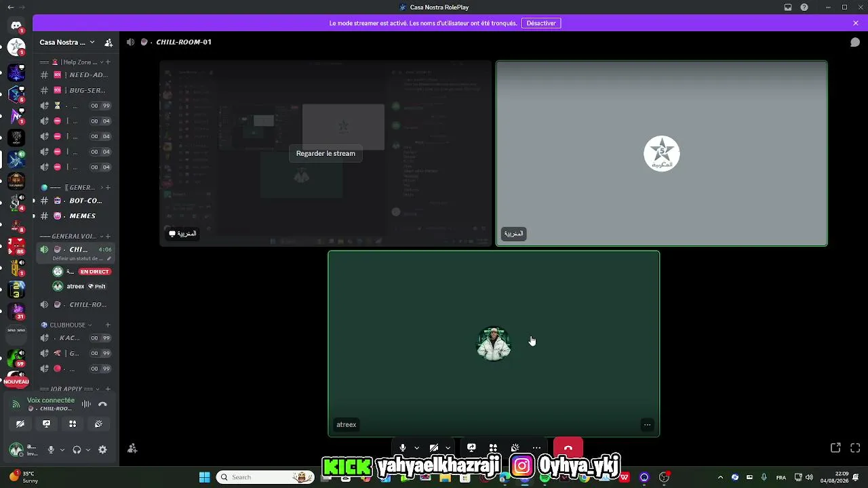Open more options on atreex tile
868x488 pixels.
point(647,425)
